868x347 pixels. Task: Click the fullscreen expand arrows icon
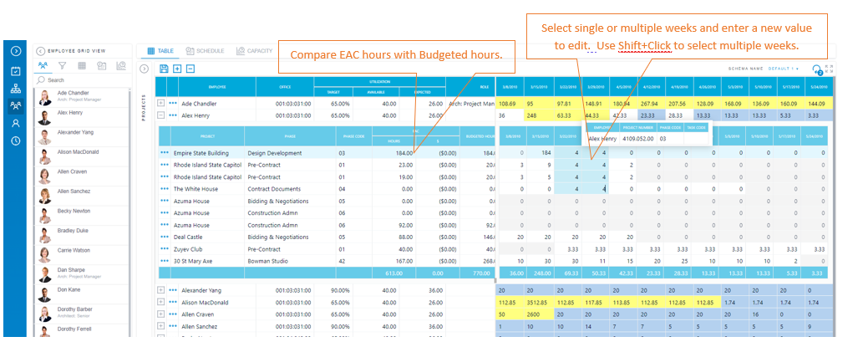[x=829, y=69]
